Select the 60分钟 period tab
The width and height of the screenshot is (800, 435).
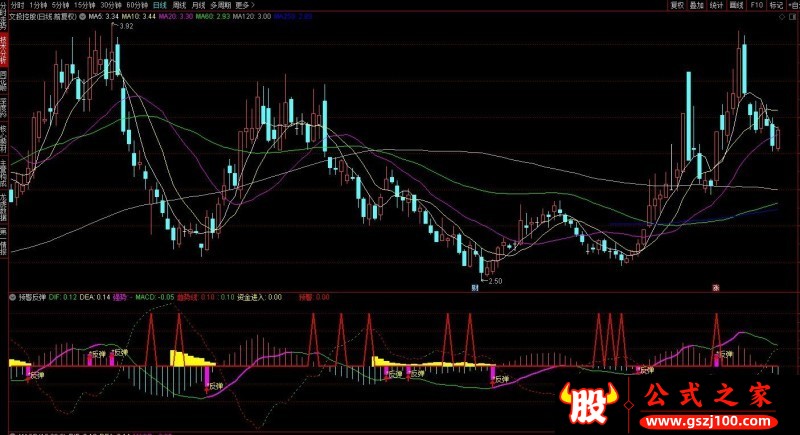pos(137,5)
